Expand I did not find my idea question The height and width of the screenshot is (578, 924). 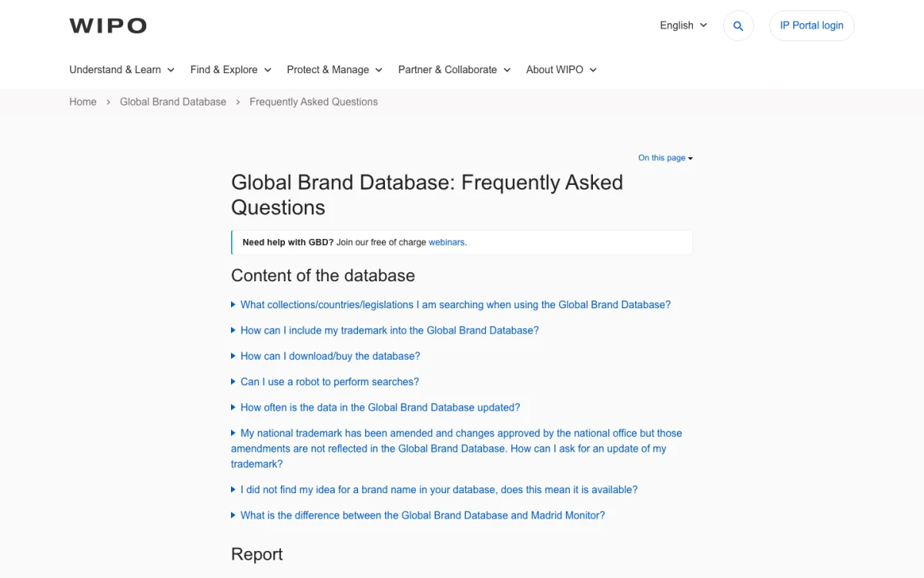434,489
